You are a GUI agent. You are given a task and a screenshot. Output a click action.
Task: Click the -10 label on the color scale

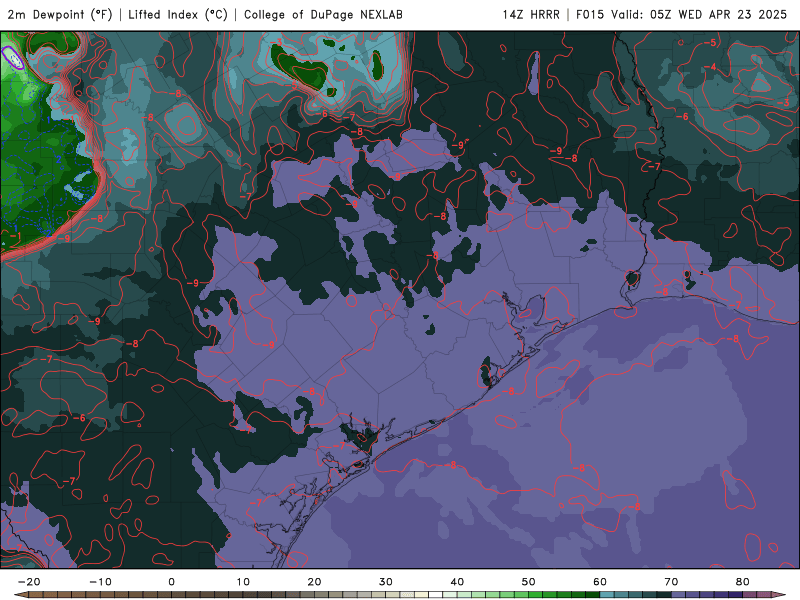[100, 582]
